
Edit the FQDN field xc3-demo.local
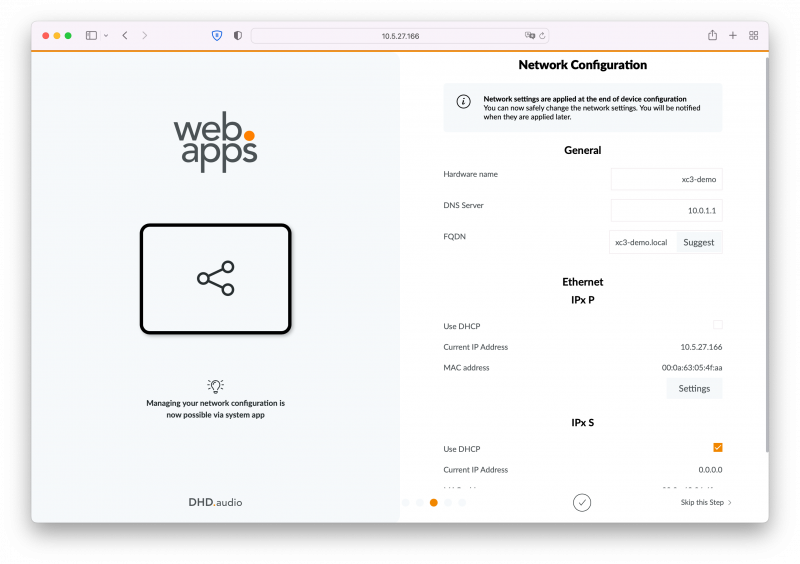coord(642,242)
